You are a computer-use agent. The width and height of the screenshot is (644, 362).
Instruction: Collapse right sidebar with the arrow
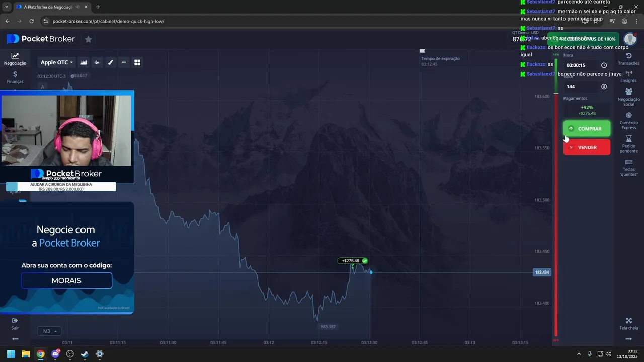(628, 339)
